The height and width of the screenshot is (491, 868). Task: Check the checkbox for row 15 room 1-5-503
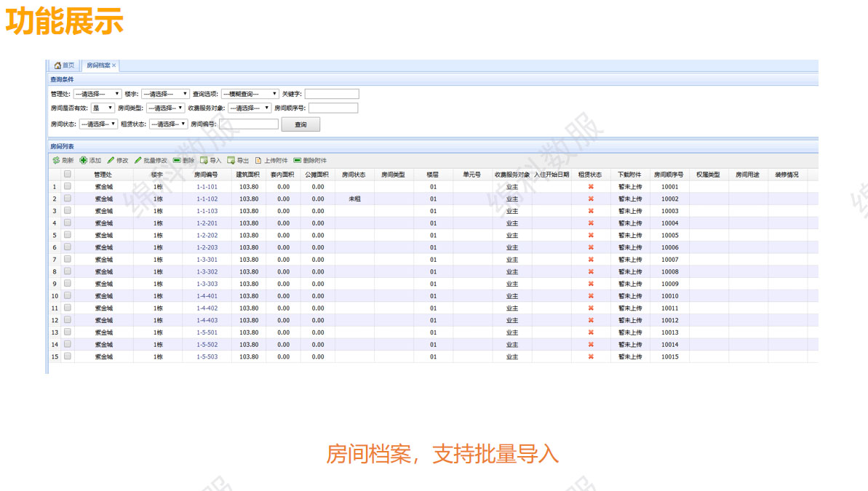[68, 356]
